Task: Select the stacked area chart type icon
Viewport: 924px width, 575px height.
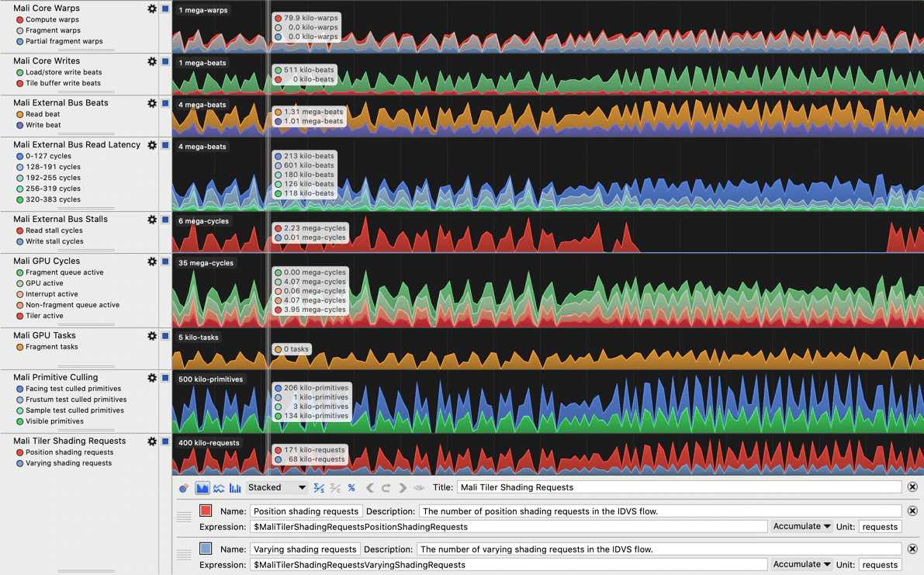Action: 203,487
